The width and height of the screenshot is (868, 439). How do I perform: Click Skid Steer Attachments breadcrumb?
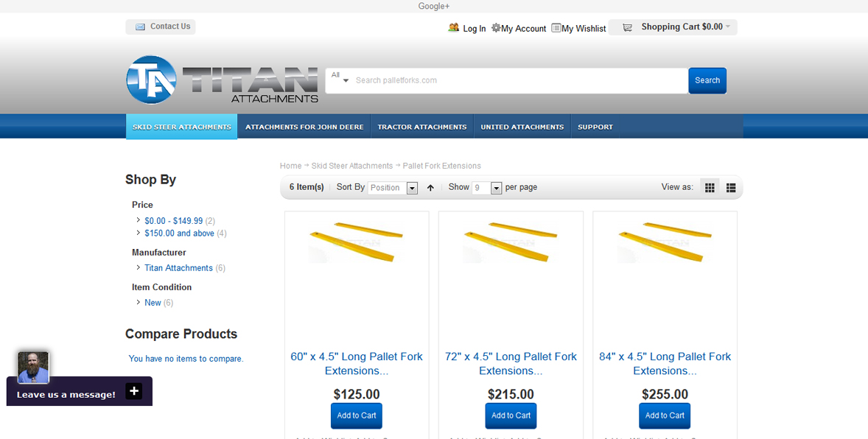click(x=352, y=166)
